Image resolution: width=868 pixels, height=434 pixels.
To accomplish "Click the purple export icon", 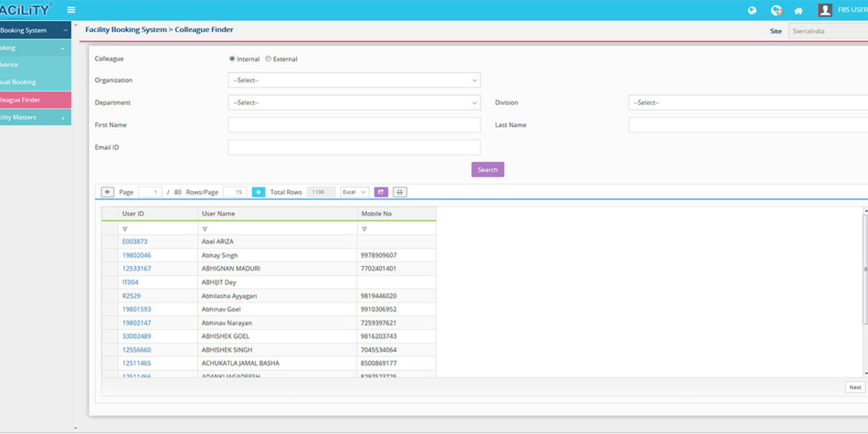I will (x=381, y=192).
